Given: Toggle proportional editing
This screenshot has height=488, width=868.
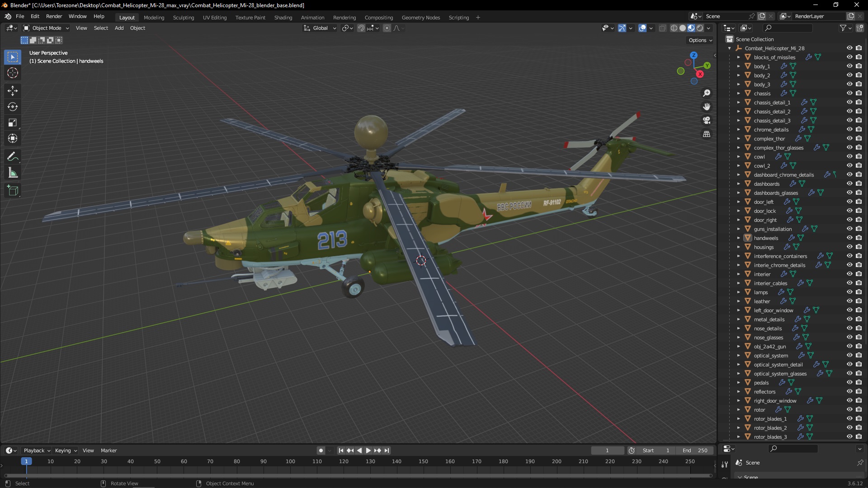Looking at the screenshot, I should pos(387,28).
